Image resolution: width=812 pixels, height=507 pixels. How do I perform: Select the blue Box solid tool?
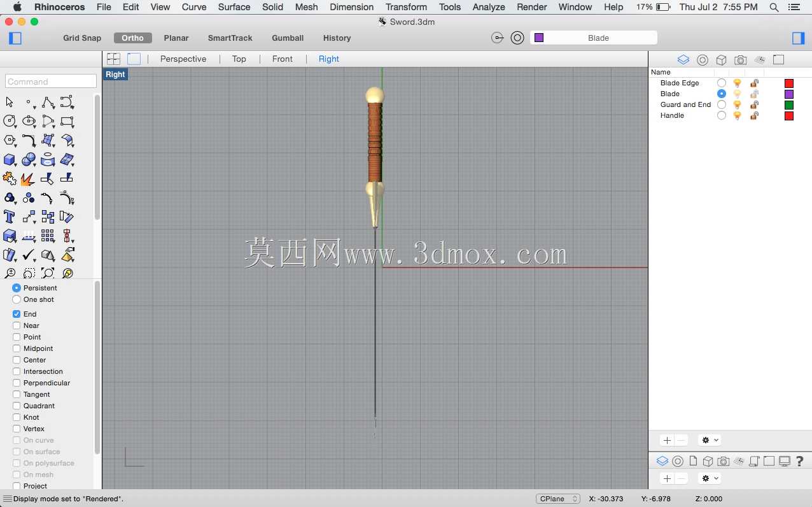click(10, 159)
